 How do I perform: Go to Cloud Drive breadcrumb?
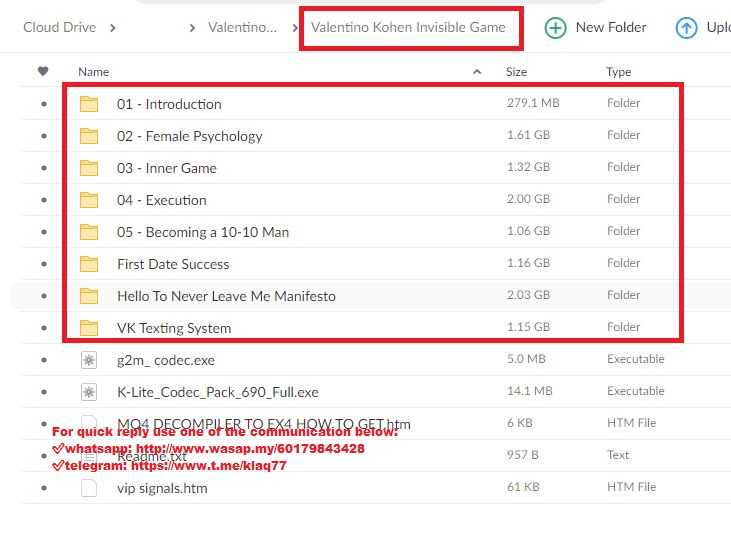[x=60, y=28]
